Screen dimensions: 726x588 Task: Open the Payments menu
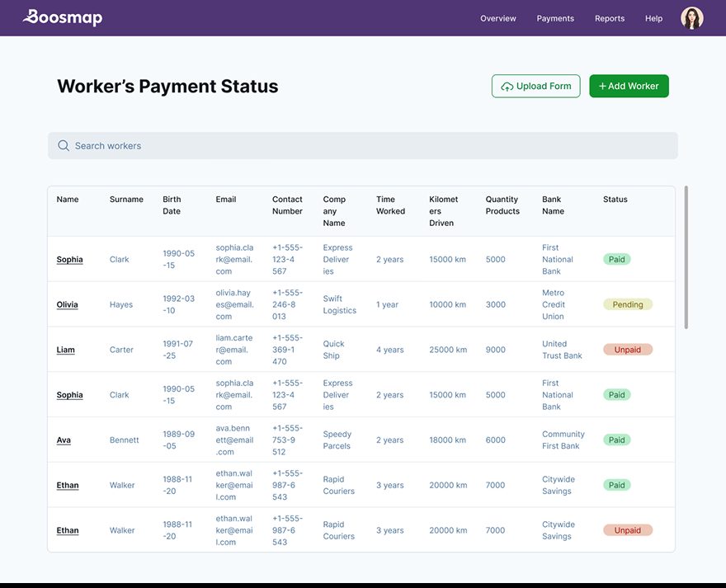(x=555, y=18)
